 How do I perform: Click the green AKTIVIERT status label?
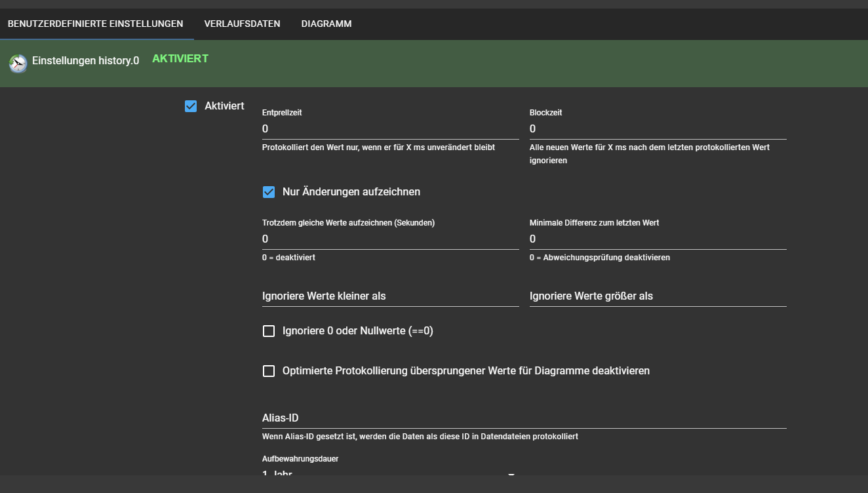[180, 58]
